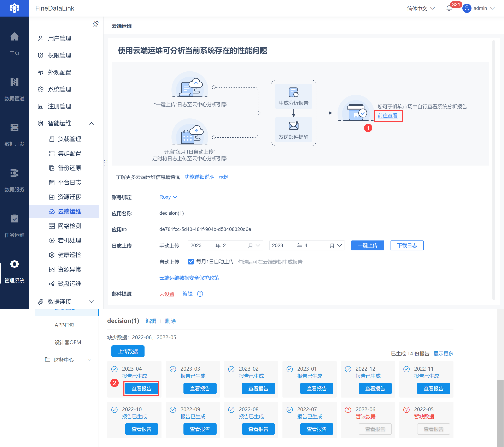
Task: Click the 一键上传 button
Action: [367, 245]
